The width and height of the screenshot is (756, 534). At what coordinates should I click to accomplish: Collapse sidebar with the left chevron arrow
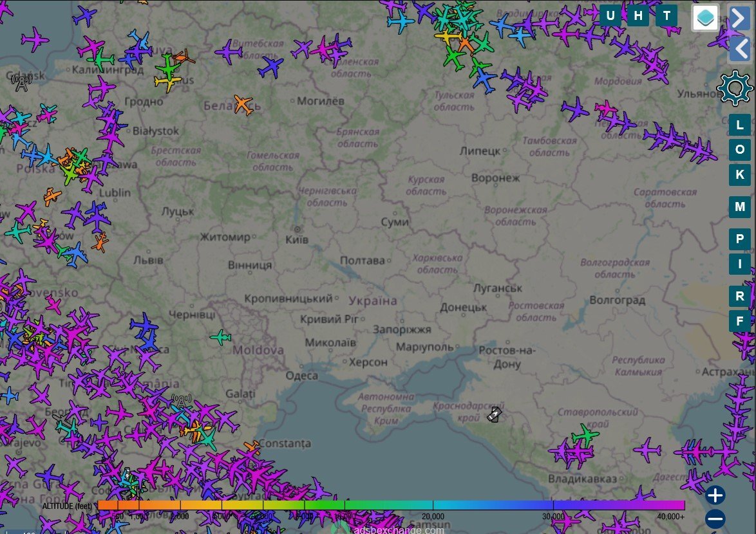pos(739,49)
